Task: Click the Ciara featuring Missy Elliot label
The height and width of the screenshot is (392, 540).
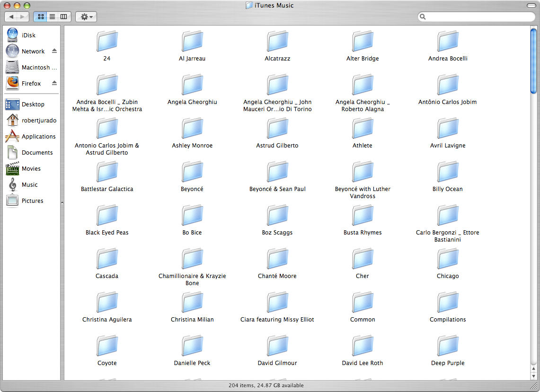Action: (x=277, y=320)
